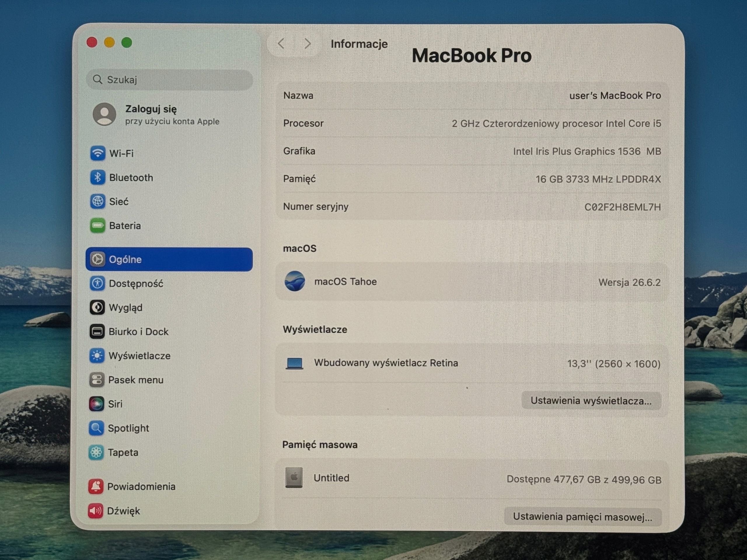Click the "Nazwa" row label

tap(298, 96)
